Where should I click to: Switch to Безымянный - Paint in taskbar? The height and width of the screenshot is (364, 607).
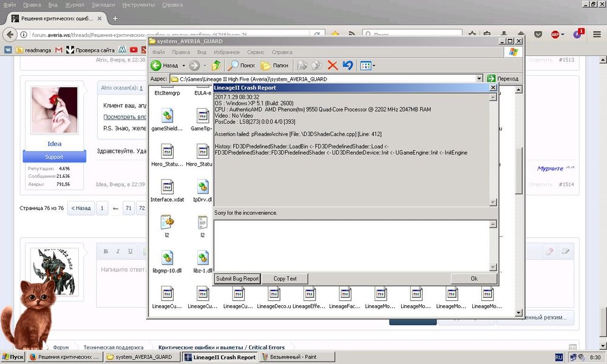(293, 357)
